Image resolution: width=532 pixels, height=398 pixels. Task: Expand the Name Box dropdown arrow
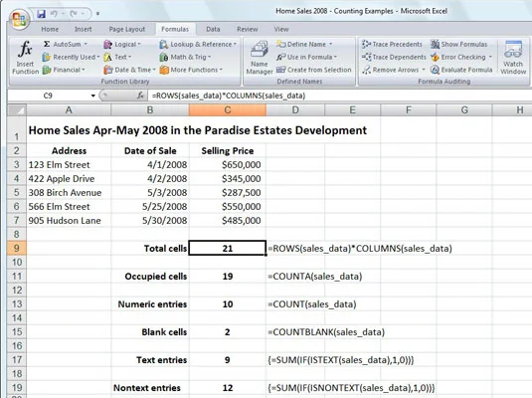tap(92, 96)
